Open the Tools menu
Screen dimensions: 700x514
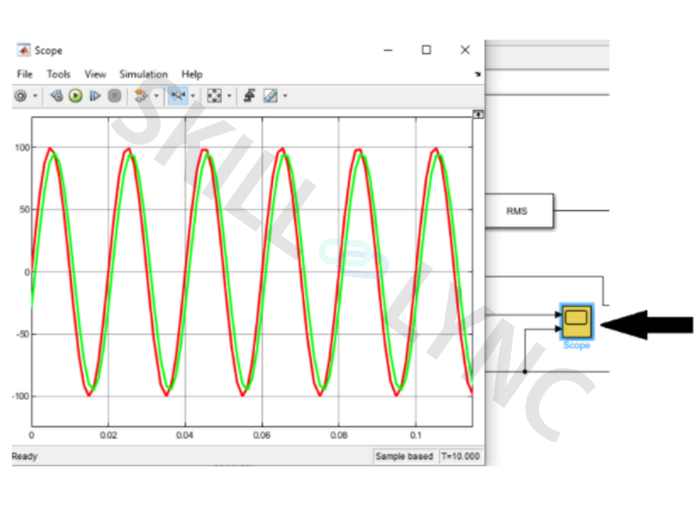58,74
